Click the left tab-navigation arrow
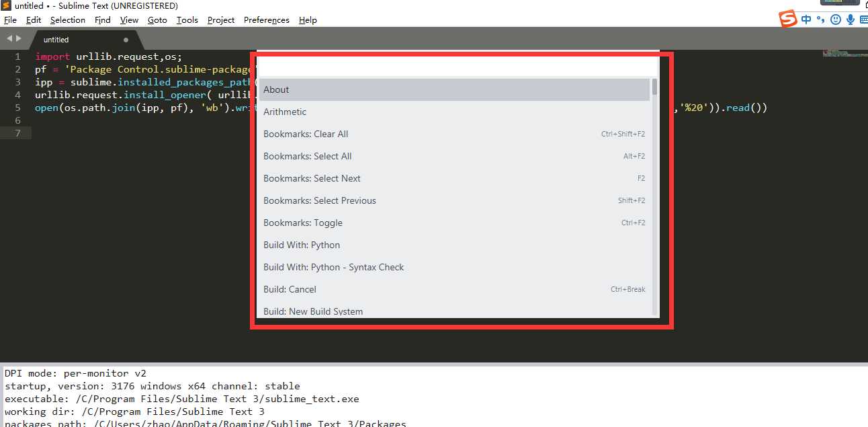Image resolution: width=868 pixels, height=427 pixels. point(9,39)
